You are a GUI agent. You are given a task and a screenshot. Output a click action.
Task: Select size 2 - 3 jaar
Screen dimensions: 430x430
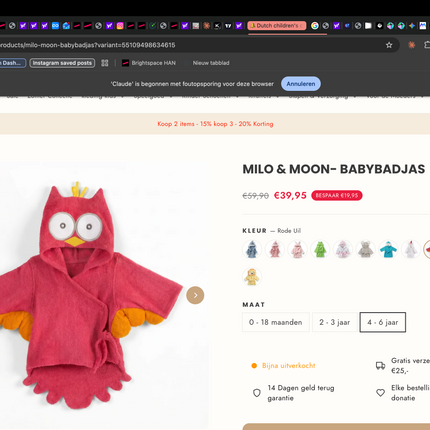(x=335, y=322)
